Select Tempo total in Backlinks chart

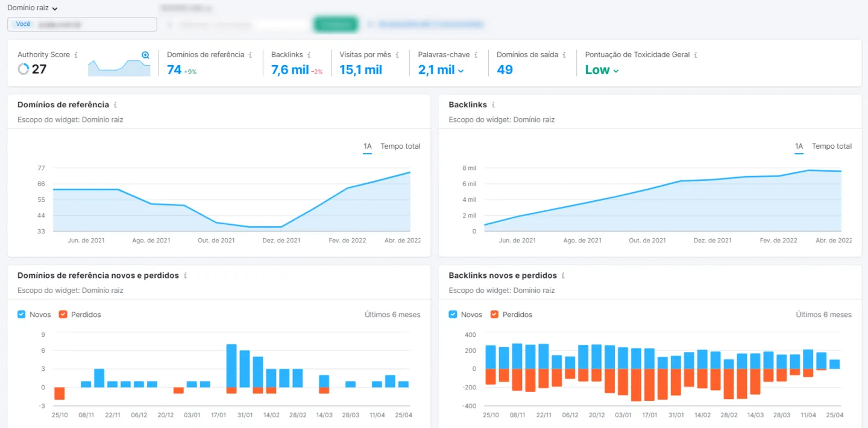pos(832,146)
